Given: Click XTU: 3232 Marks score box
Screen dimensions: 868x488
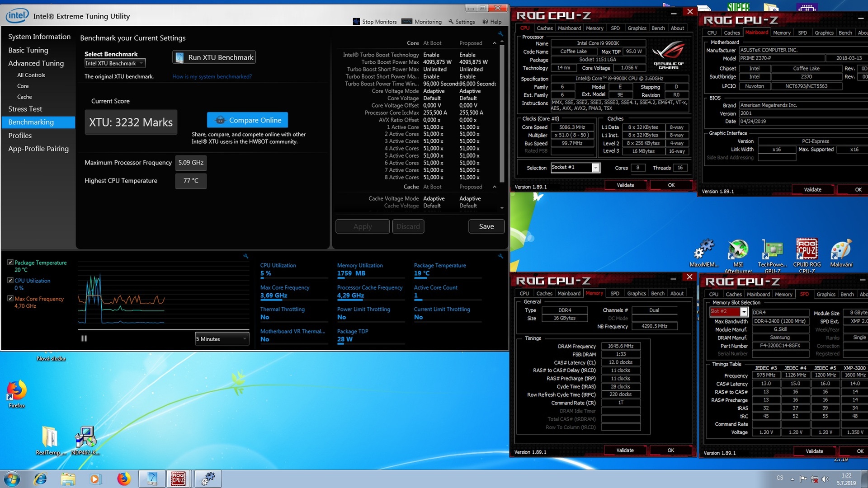Looking at the screenshot, I should [x=131, y=122].
